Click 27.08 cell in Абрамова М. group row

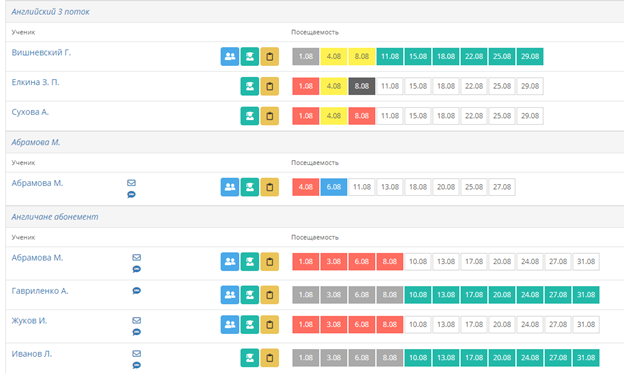(x=502, y=187)
